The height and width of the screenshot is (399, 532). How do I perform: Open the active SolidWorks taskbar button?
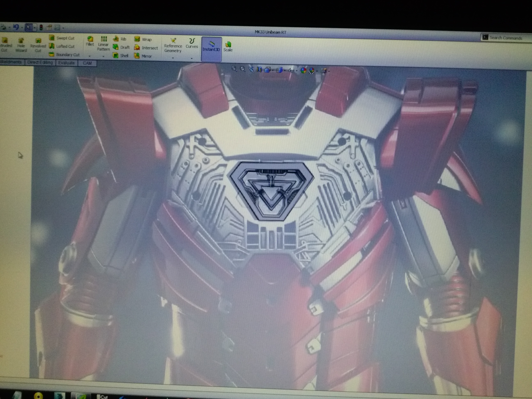point(81,396)
